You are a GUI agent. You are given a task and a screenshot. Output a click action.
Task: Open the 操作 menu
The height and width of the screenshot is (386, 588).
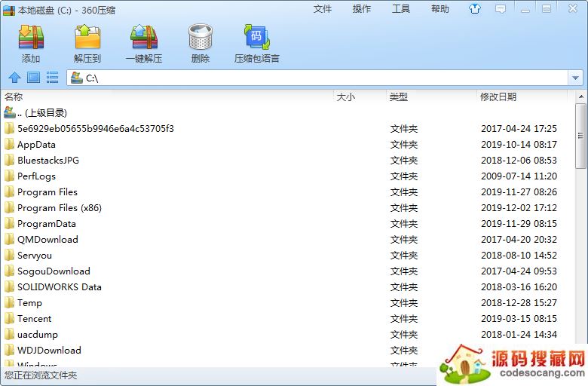point(362,9)
